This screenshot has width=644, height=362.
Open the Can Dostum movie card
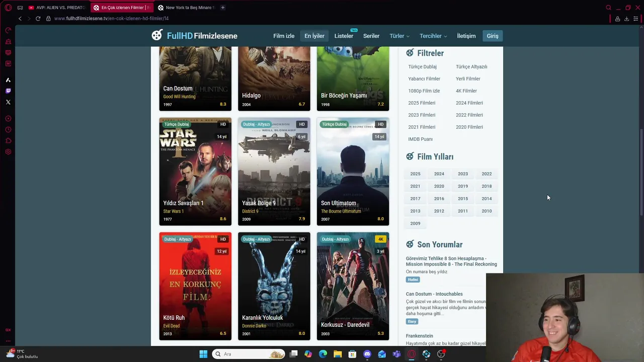coord(195,79)
